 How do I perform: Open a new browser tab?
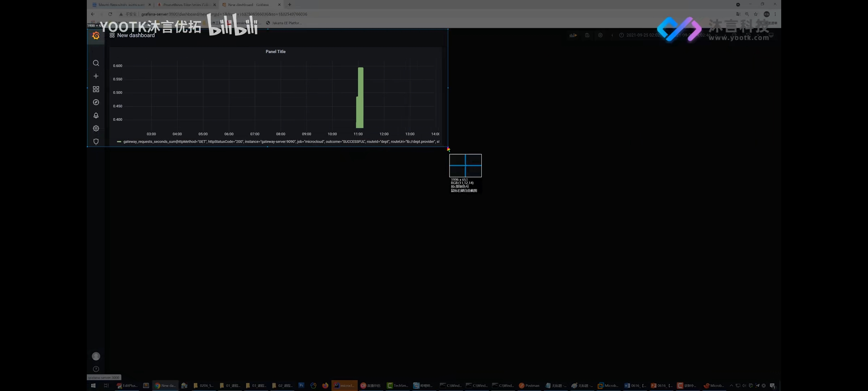pyautogui.click(x=289, y=5)
